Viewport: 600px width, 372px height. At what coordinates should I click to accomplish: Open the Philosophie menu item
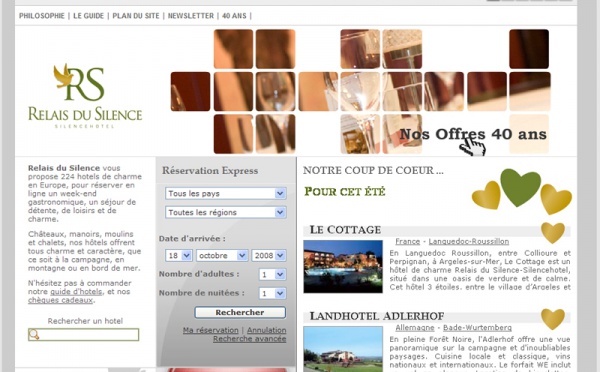click(42, 16)
